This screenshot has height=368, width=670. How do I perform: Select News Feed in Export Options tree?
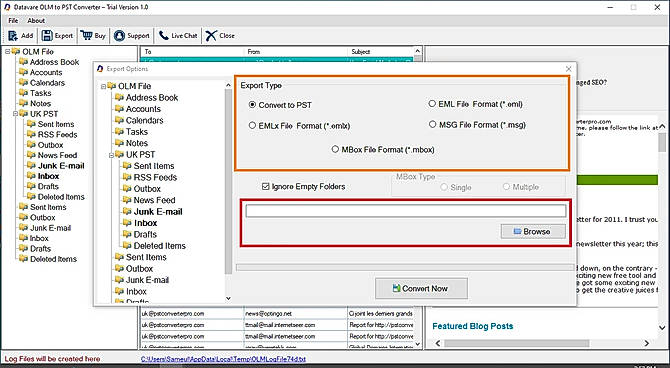[149, 200]
